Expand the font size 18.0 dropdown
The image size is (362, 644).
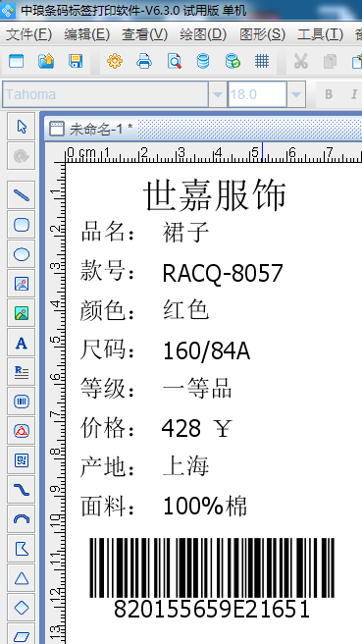tap(296, 94)
